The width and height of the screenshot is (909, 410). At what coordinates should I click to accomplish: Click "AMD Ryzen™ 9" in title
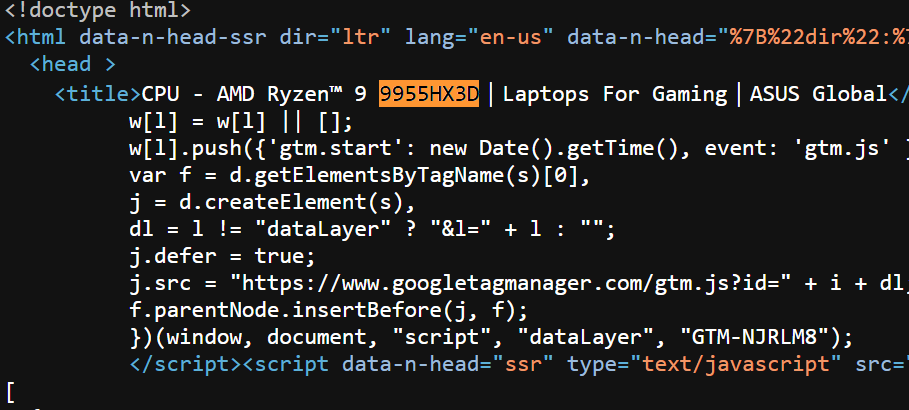[292, 94]
